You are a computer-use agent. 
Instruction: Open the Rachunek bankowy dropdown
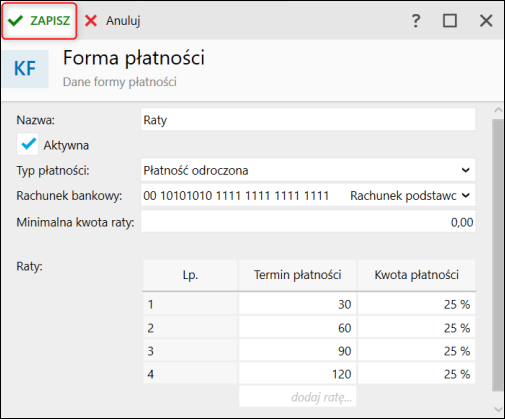466,195
